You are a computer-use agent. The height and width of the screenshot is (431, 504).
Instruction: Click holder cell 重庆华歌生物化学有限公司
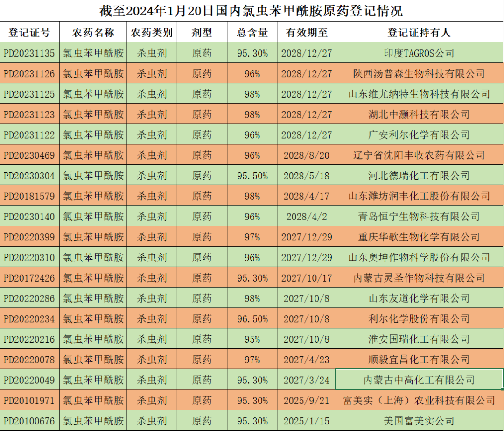click(x=419, y=236)
